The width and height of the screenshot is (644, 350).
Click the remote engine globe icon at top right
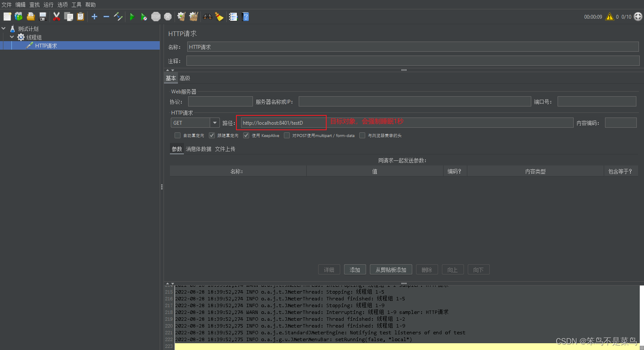pos(638,17)
